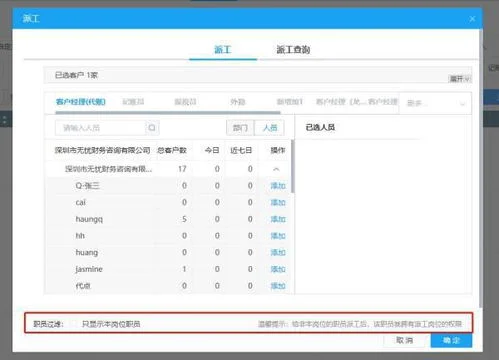This screenshot has height=360, width=499.
Task: Click the 近七日 column header
Action: tap(241, 150)
